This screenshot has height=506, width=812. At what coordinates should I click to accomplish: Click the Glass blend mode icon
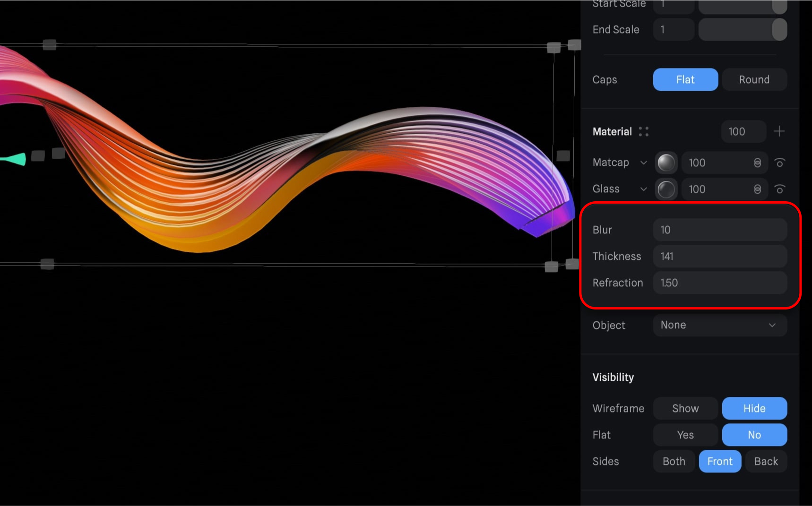coord(757,189)
